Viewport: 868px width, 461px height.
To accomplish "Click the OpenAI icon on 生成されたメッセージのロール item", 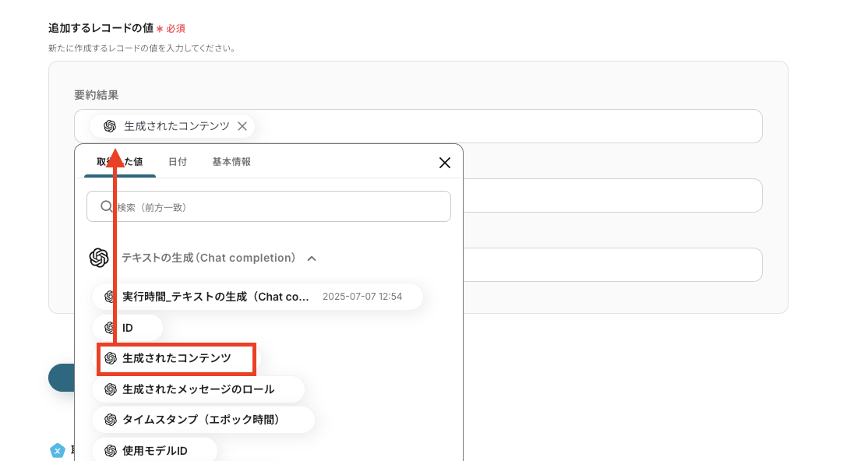I will [x=111, y=389].
